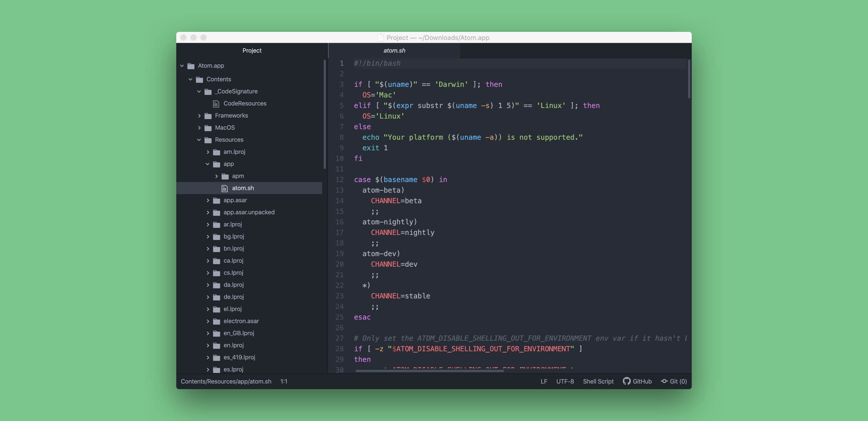Click the Contents/Resources/app/atom.sh file path
Image resolution: width=868 pixels, height=421 pixels.
pos(226,381)
